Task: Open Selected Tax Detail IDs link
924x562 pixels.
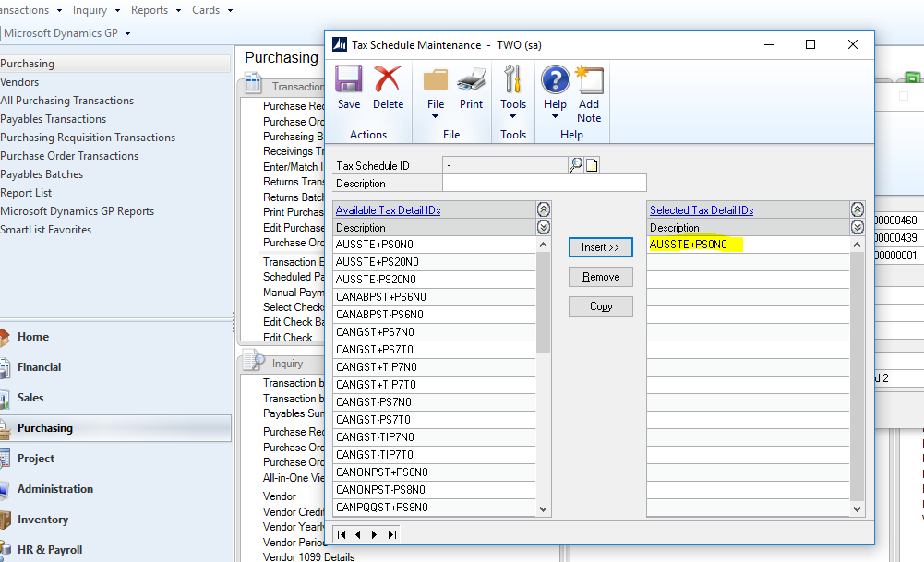Action: click(x=702, y=210)
